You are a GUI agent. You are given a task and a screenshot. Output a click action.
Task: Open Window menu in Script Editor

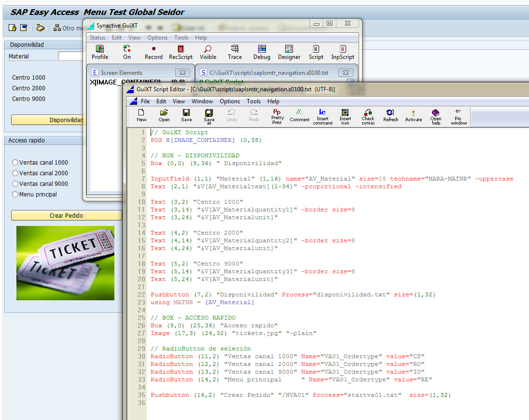[x=202, y=101]
